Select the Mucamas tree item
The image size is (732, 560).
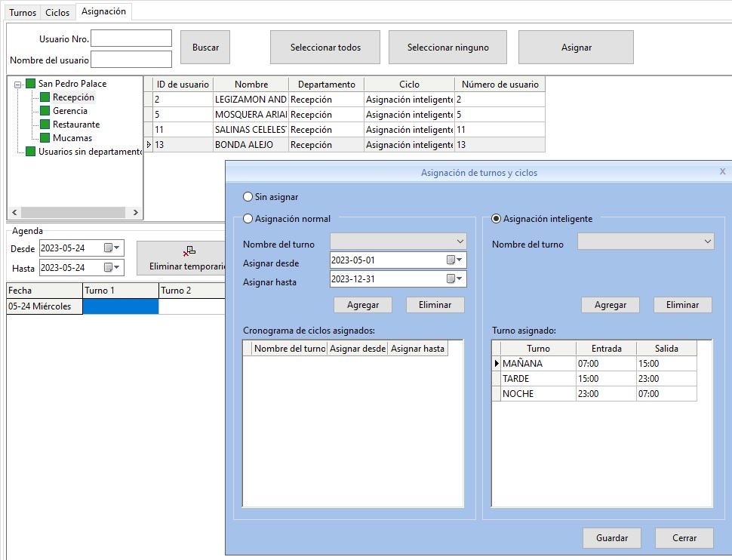[72, 138]
